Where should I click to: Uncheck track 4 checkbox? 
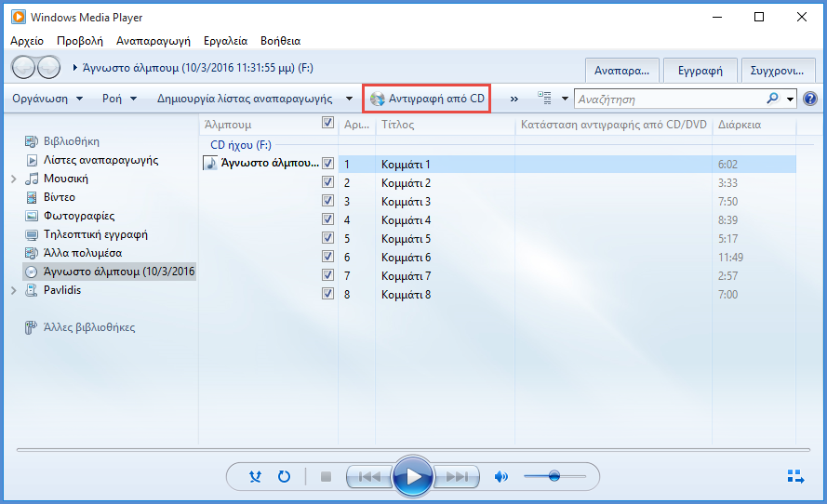327,219
